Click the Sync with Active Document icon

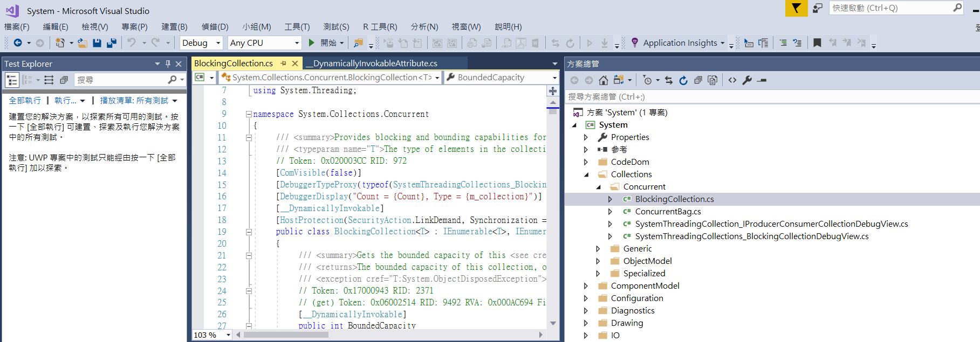pyautogui.click(x=669, y=80)
